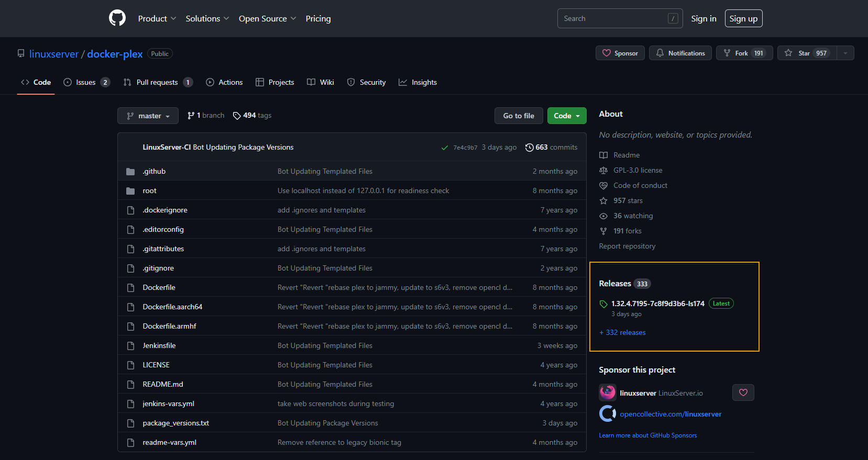Click the linuxserver sponsor avatar
Screen dimensions: 868x460
(x=608, y=392)
